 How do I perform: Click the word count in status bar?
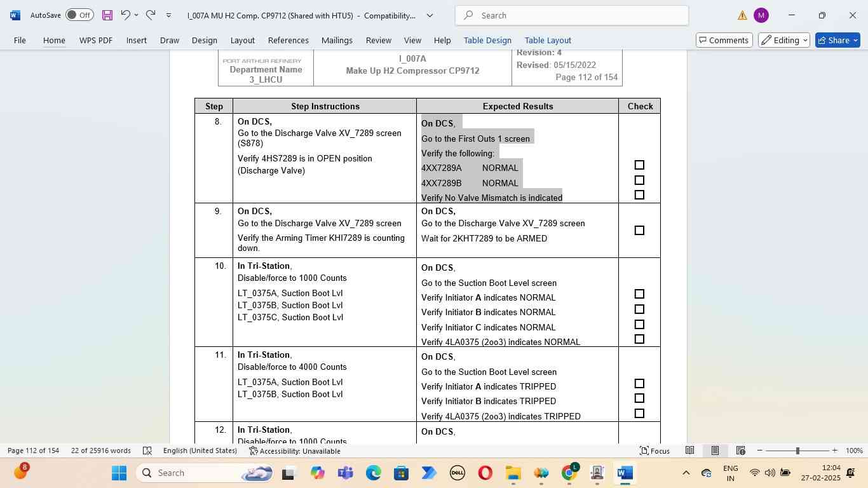pos(101,451)
